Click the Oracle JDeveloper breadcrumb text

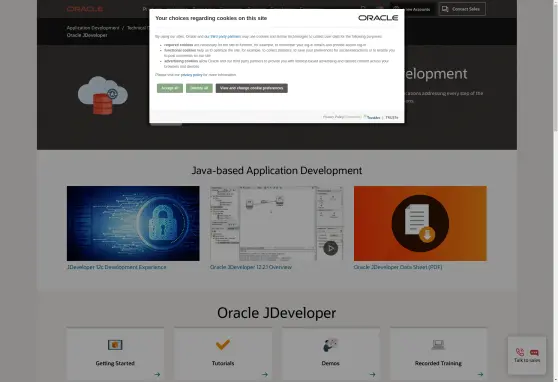pyautogui.click(x=87, y=35)
